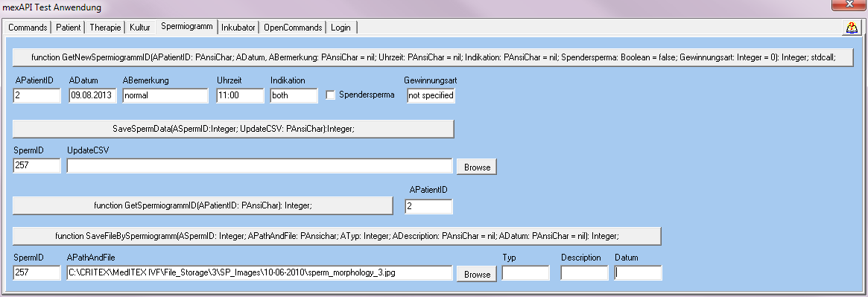Browse for the APathAndFile file

pos(477,274)
